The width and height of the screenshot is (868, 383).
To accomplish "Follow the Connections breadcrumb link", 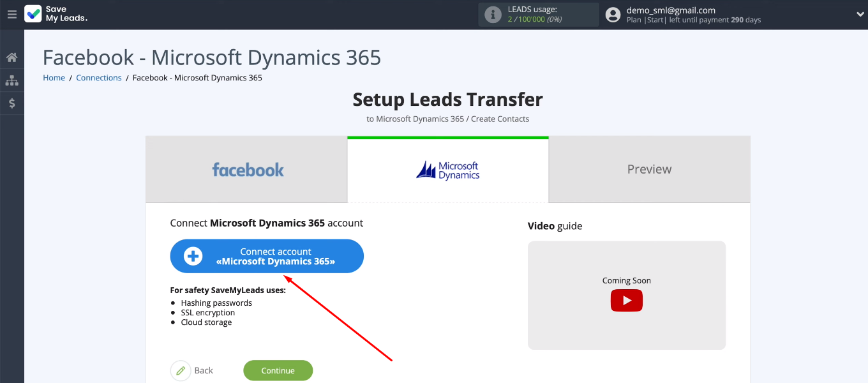I will [x=98, y=78].
